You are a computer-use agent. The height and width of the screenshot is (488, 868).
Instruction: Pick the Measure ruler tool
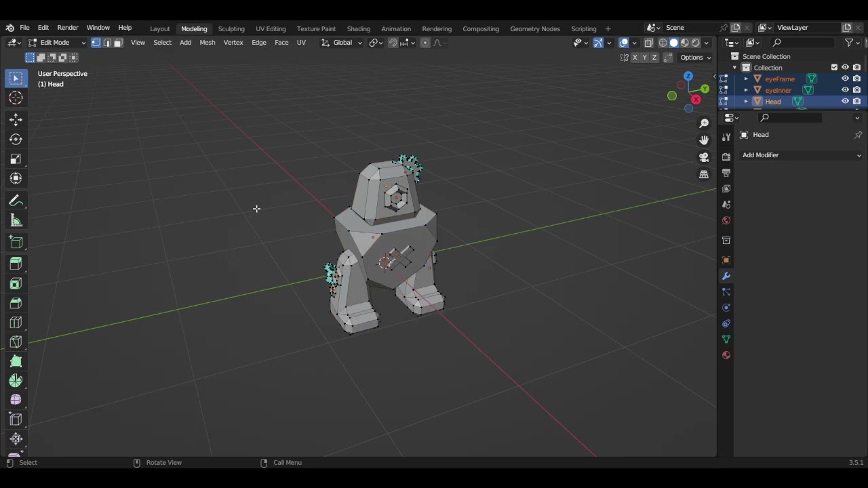[x=16, y=221]
